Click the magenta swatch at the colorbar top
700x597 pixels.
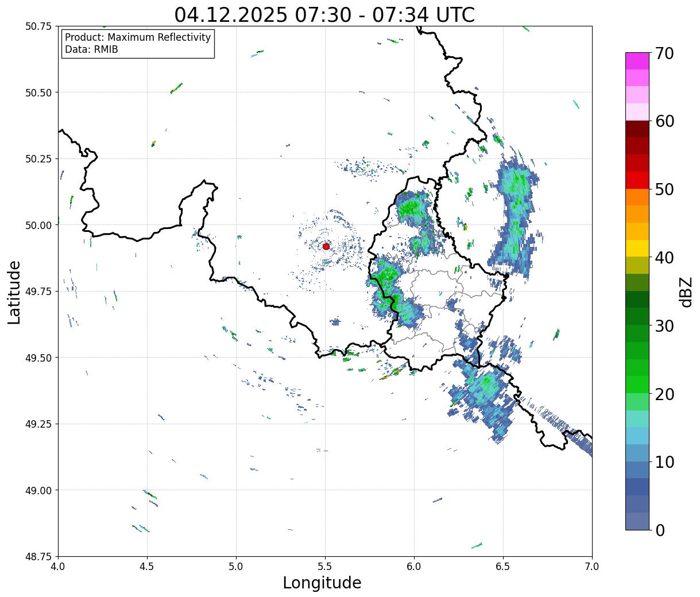(637, 61)
